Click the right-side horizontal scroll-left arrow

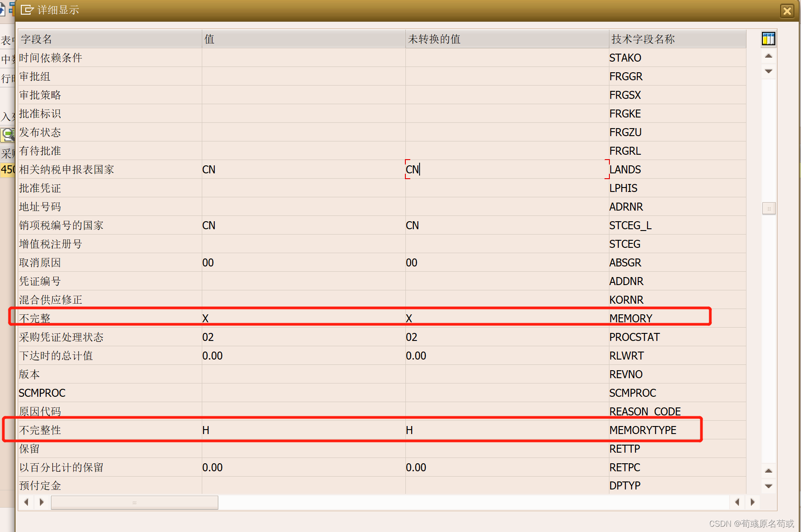[x=737, y=502]
